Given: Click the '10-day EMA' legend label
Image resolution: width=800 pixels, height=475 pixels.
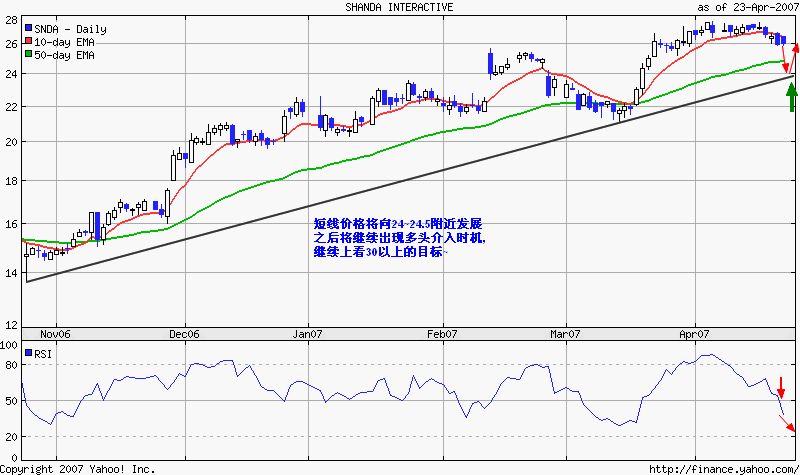Looking at the screenshot, I should pyautogui.click(x=64, y=42).
